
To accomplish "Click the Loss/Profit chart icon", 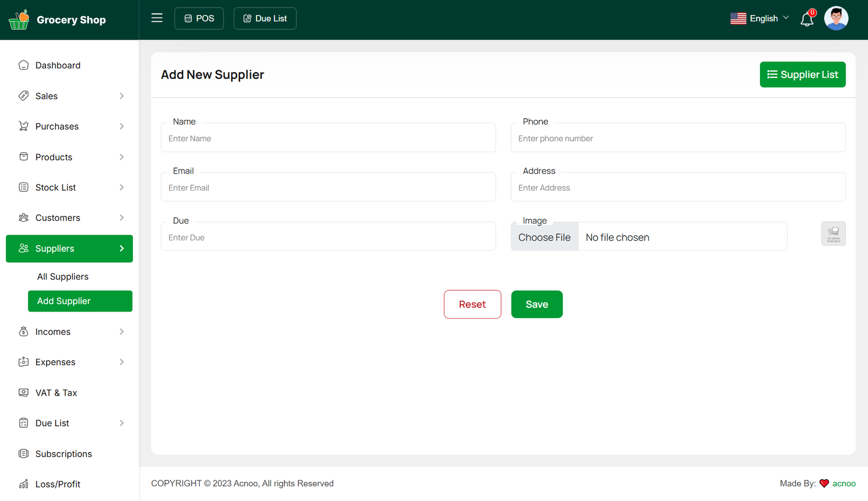I will click(x=23, y=484).
